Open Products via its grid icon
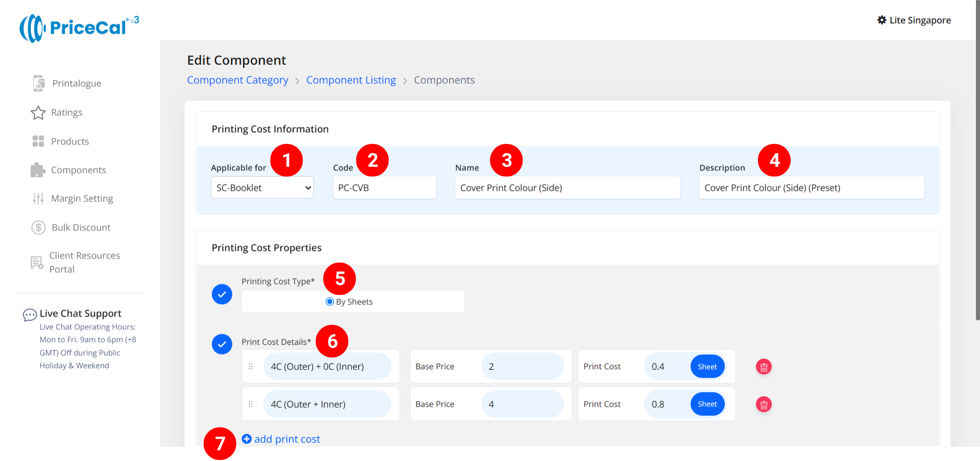This screenshot has height=461, width=980. (38, 141)
